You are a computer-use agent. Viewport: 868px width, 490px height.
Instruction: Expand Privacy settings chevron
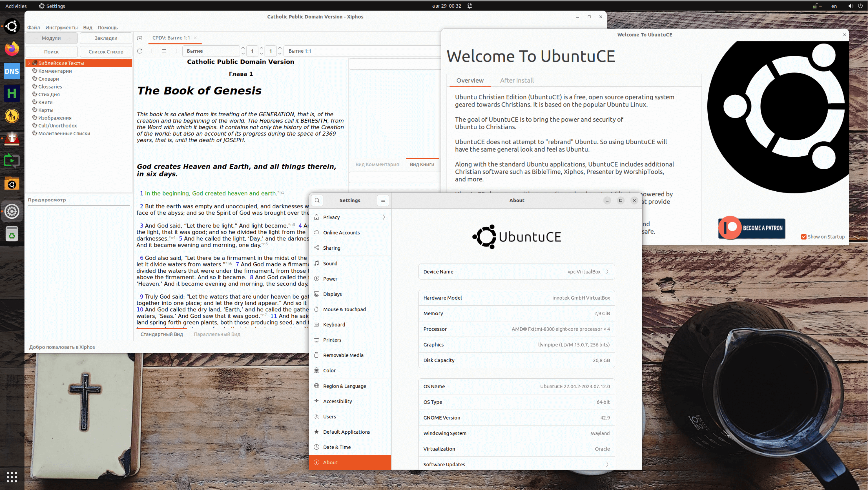(x=384, y=217)
